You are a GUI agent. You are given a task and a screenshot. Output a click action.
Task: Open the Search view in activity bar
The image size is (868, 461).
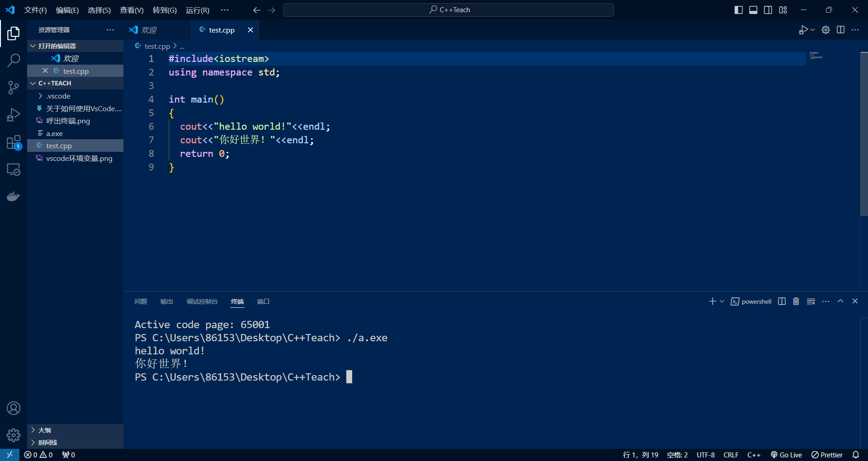pyautogui.click(x=14, y=60)
